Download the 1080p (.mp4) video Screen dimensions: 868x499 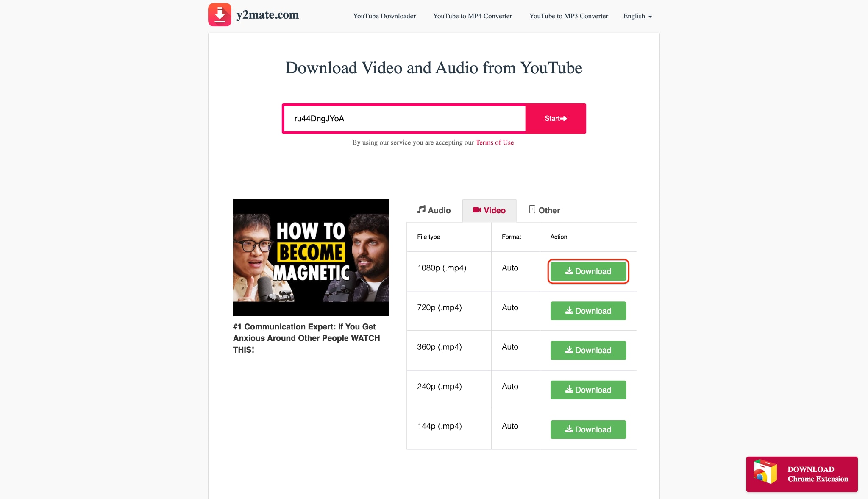[588, 271]
